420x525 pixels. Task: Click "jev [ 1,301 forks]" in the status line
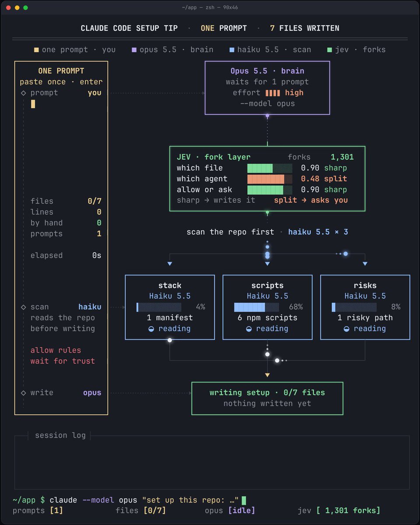339,511
